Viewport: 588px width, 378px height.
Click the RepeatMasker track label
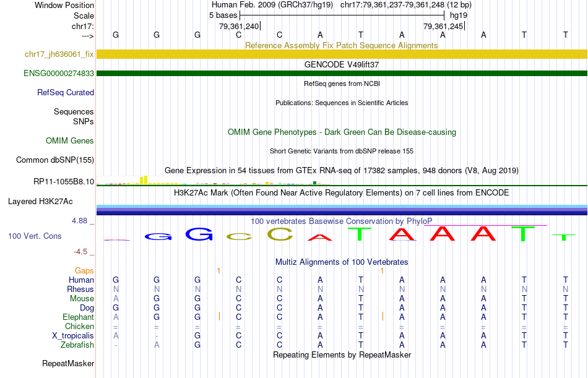(68, 364)
